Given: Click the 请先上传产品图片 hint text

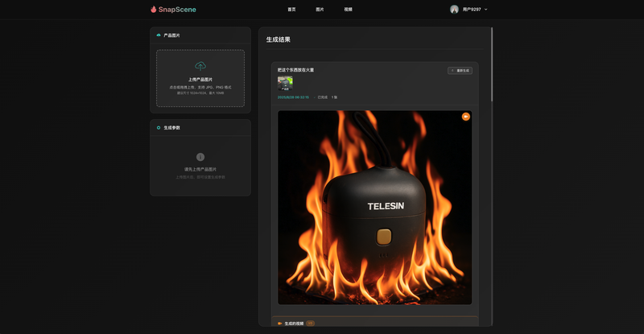Looking at the screenshot, I should [200, 169].
